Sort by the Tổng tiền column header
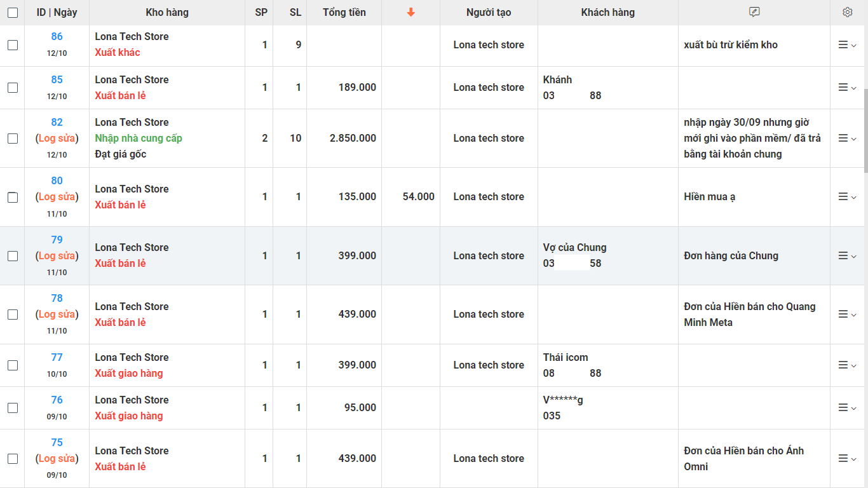The width and height of the screenshot is (868, 488). pyautogui.click(x=344, y=12)
